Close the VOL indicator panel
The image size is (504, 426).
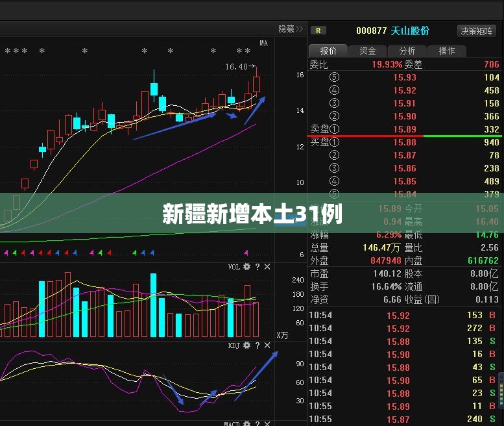click(x=267, y=267)
